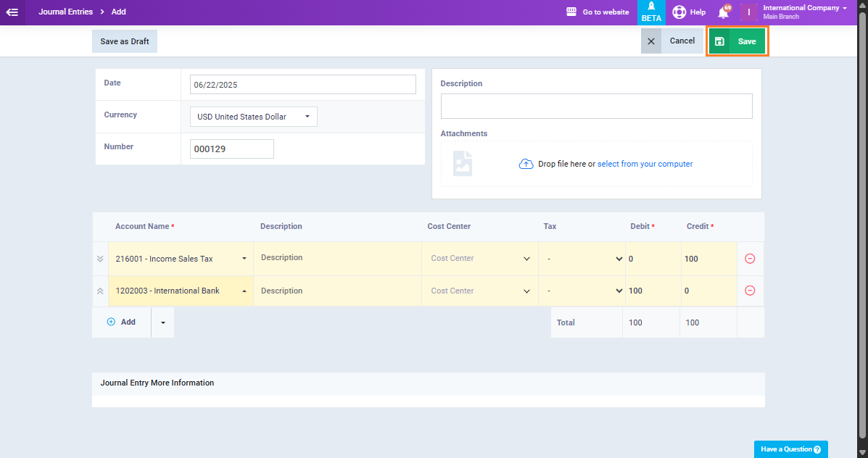Click the Attachments label

(464, 133)
